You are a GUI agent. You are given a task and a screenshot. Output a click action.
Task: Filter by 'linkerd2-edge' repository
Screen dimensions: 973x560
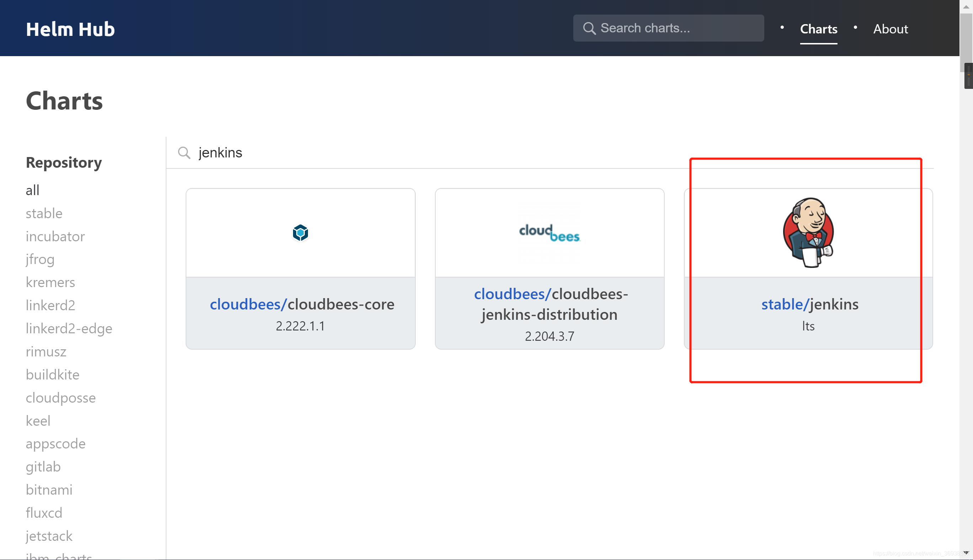69,328
